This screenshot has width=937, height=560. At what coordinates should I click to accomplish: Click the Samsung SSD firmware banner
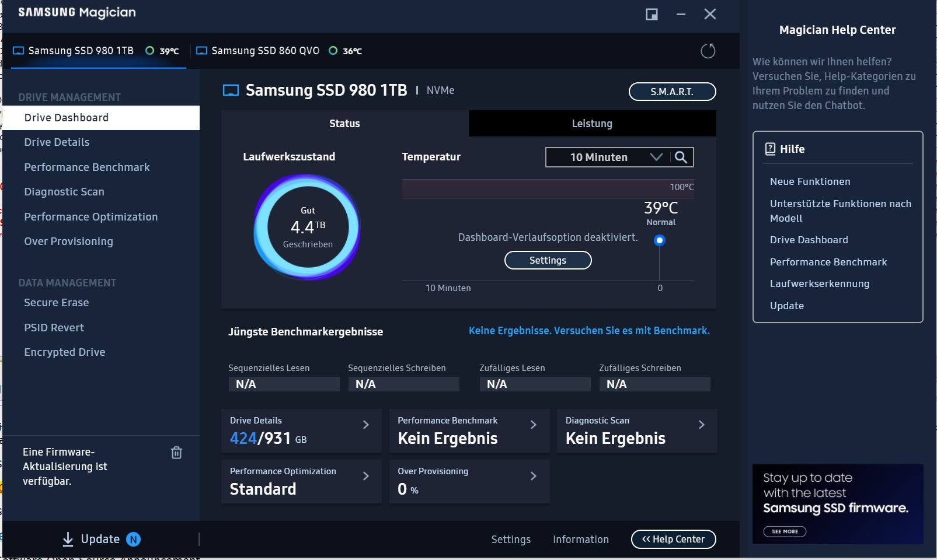pyautogui.click(x=838, y=504)
